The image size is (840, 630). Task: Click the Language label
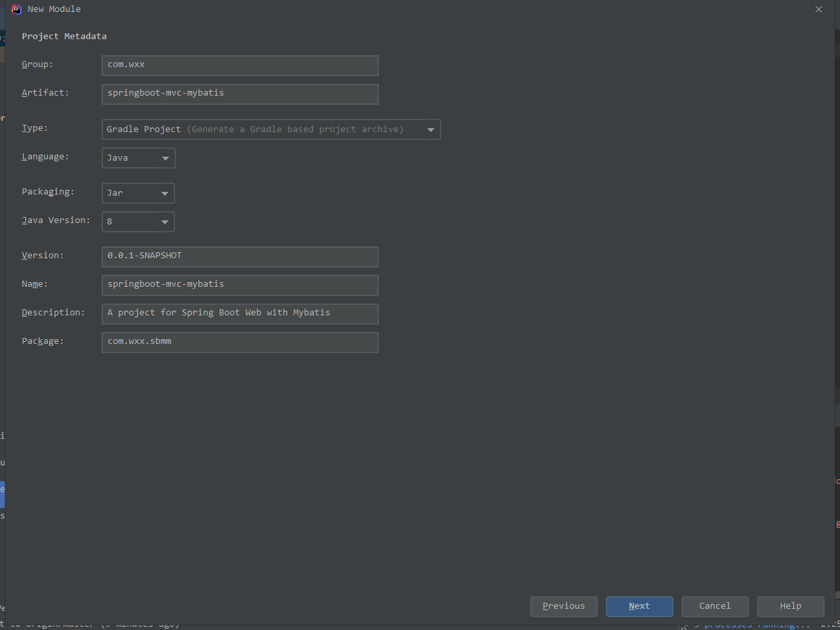point(45,157)
